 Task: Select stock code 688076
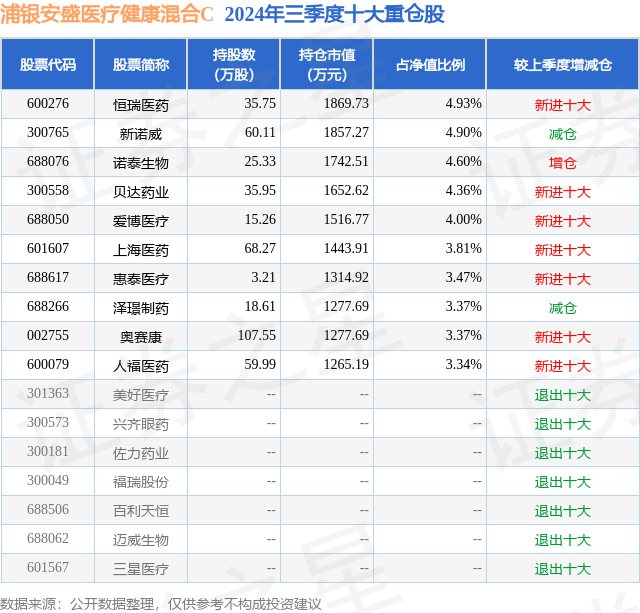click(x=48, y=162)
